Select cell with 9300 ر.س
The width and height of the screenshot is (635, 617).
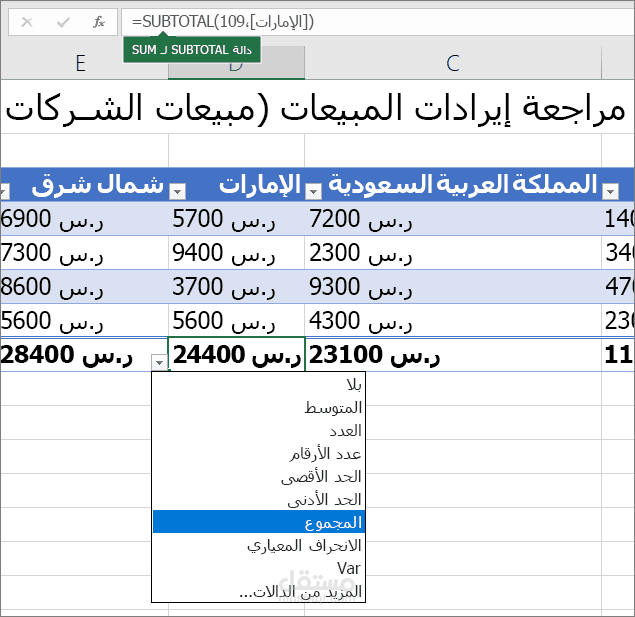pos(453,287)
